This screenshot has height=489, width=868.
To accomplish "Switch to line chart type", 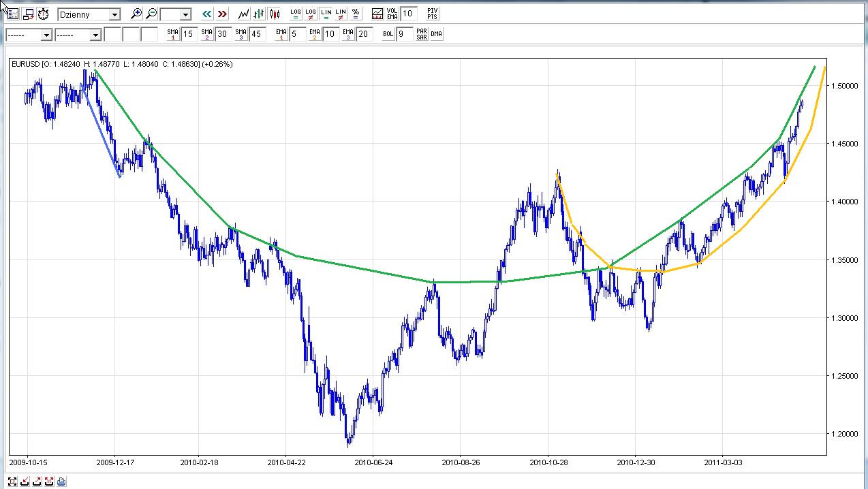I will 244,14.
